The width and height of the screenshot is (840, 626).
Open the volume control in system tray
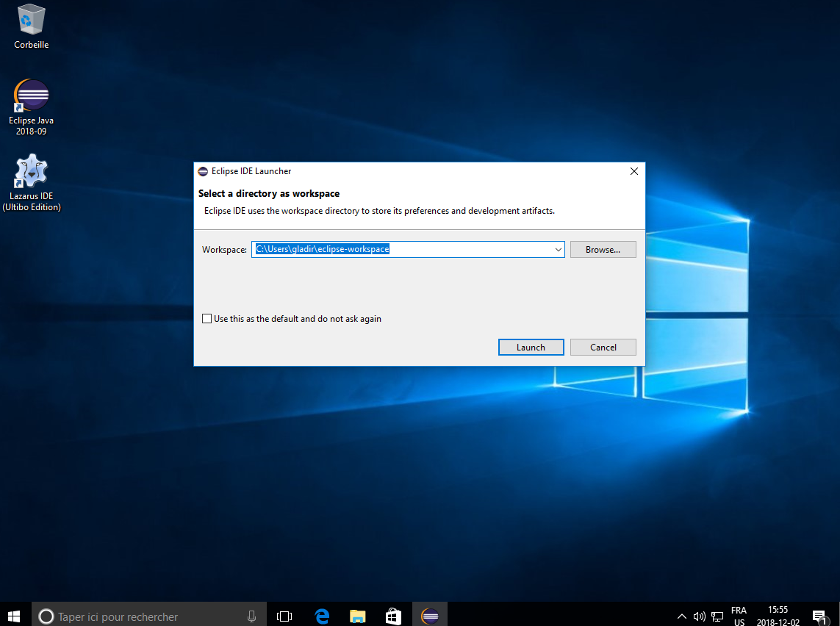[699, 616]
